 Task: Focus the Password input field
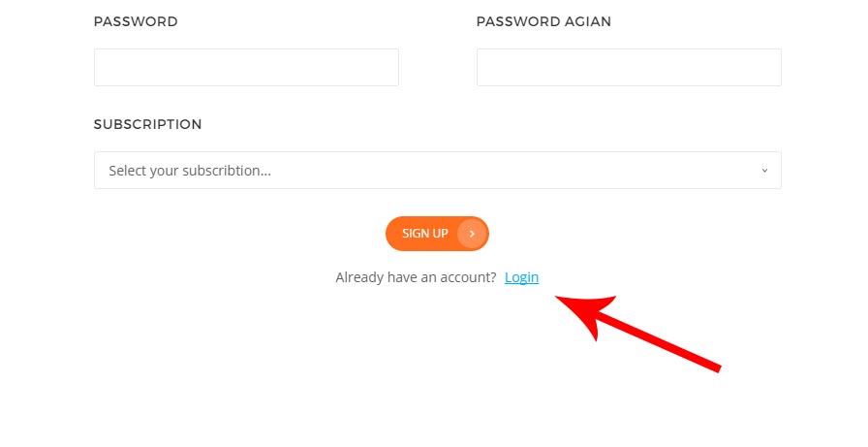coord(246,68)
